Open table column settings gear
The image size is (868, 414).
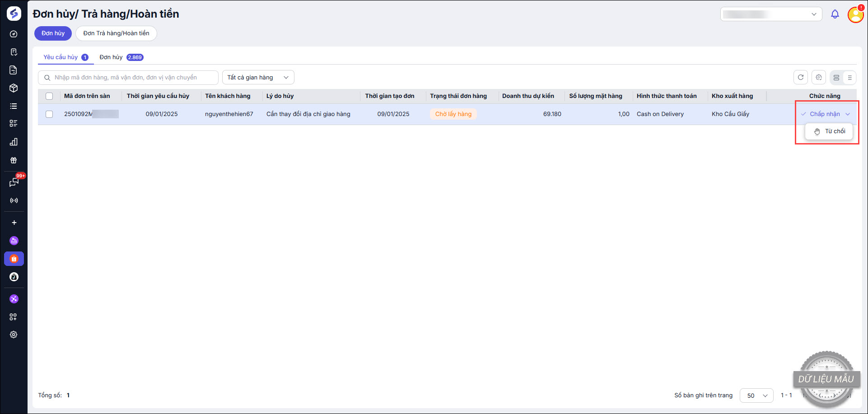[x=818, y=78]
